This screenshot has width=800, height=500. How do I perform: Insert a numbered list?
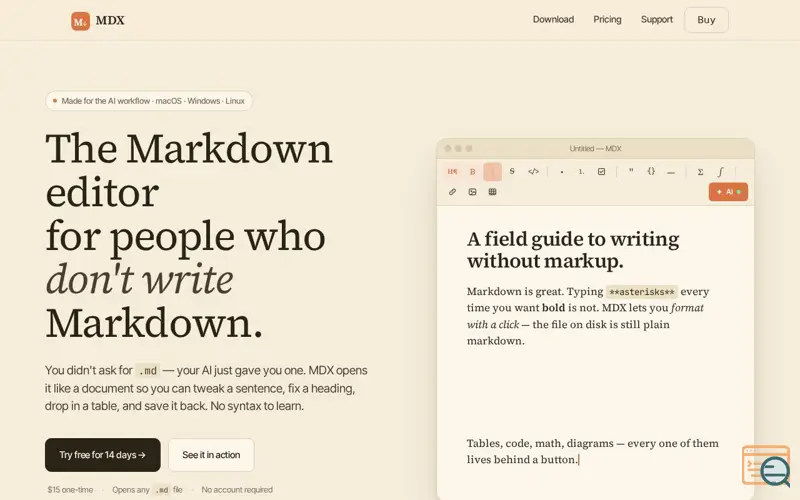(581, 171)
